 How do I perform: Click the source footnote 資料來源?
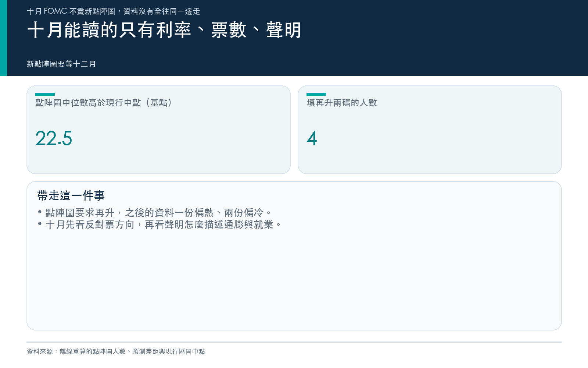[116, 351]
